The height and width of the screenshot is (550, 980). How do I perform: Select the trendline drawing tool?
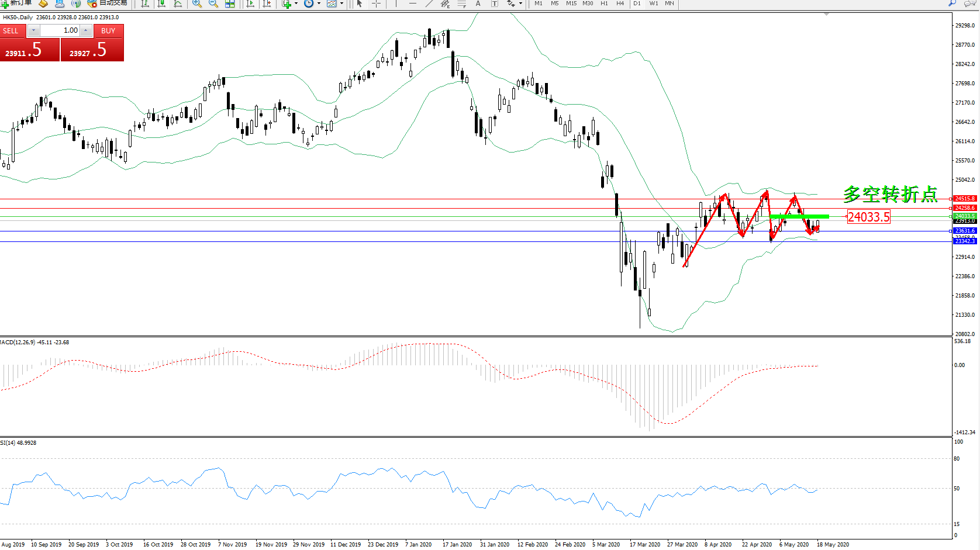(429, 4)
